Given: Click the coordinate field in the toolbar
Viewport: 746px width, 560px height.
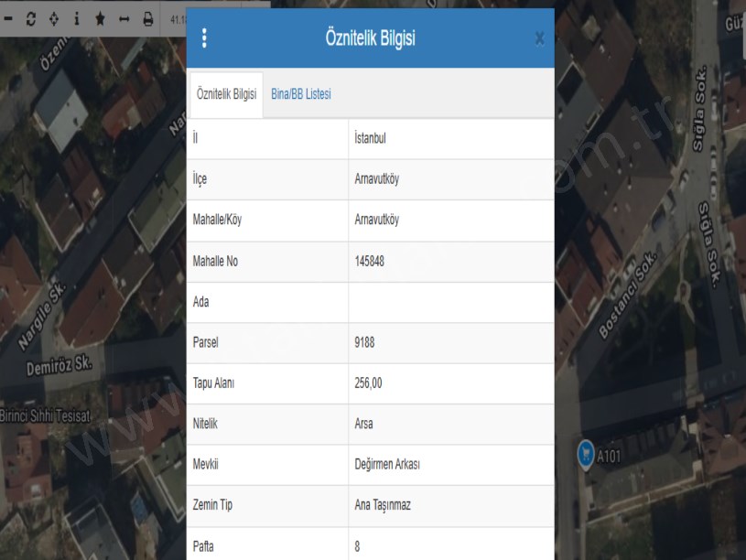Looking at the screenshot, I should 176,18.
